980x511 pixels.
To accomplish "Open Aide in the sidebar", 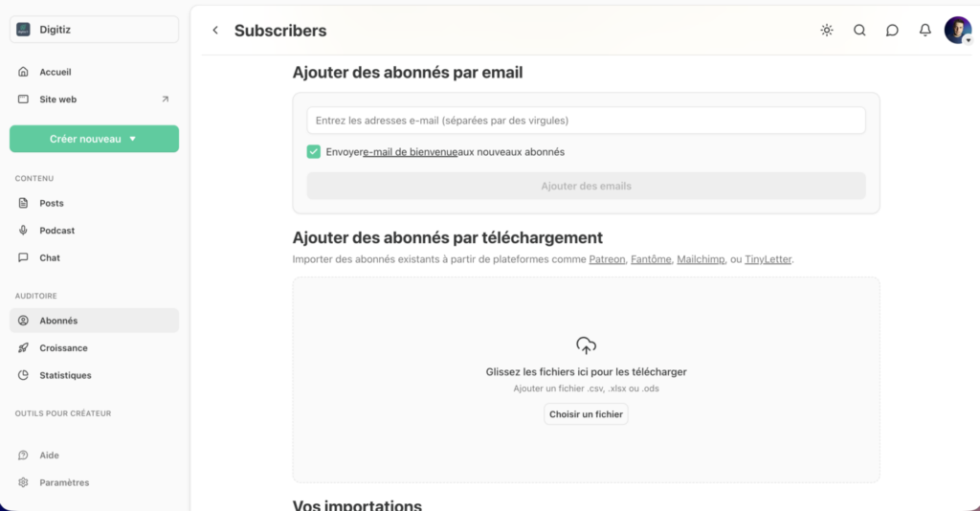I will click(95, 455).
